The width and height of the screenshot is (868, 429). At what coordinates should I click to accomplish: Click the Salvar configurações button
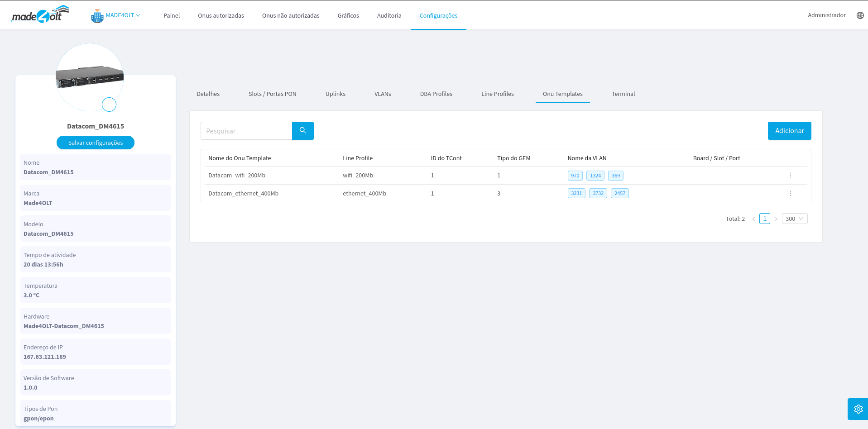(95, 143)
